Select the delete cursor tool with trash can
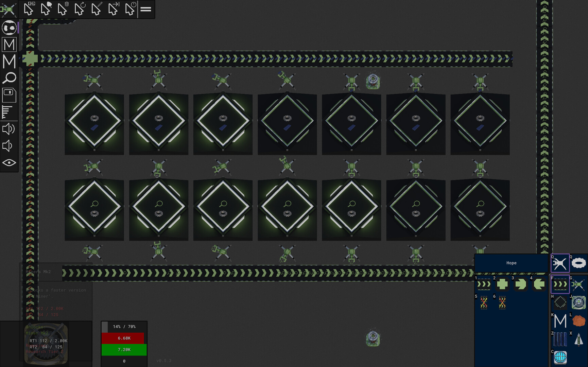 coord(63,9)
